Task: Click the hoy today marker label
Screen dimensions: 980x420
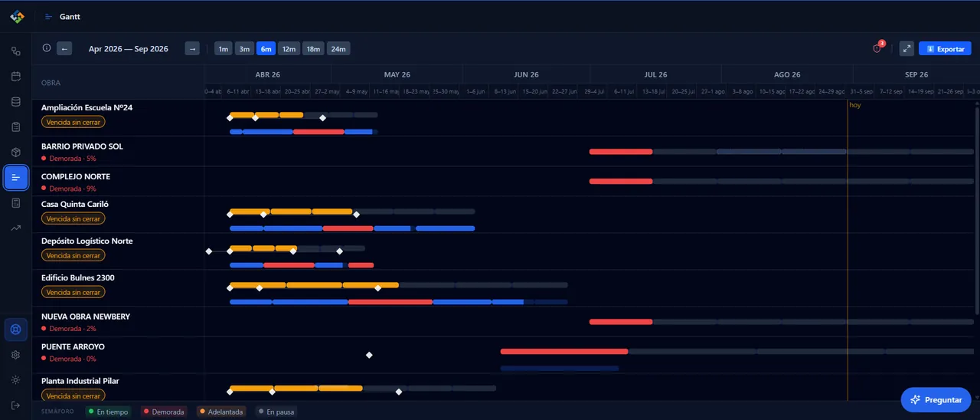Action: [855, 105]
